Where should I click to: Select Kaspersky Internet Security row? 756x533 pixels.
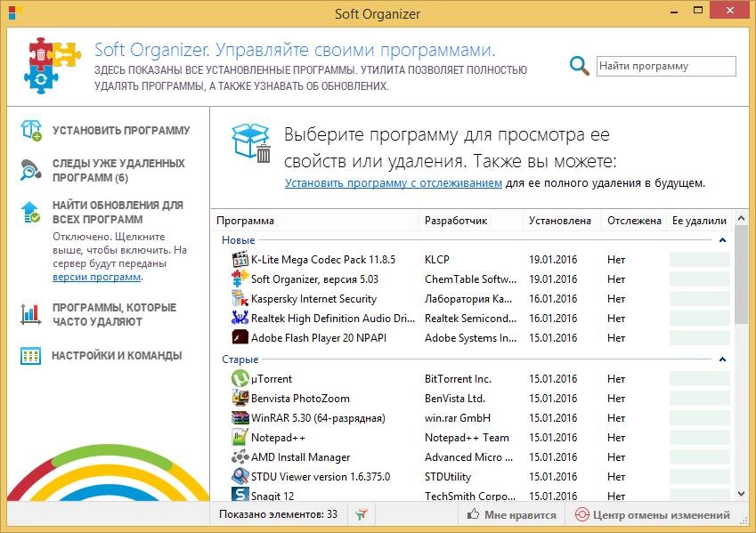pyautogui.click(x=473, y=299)
